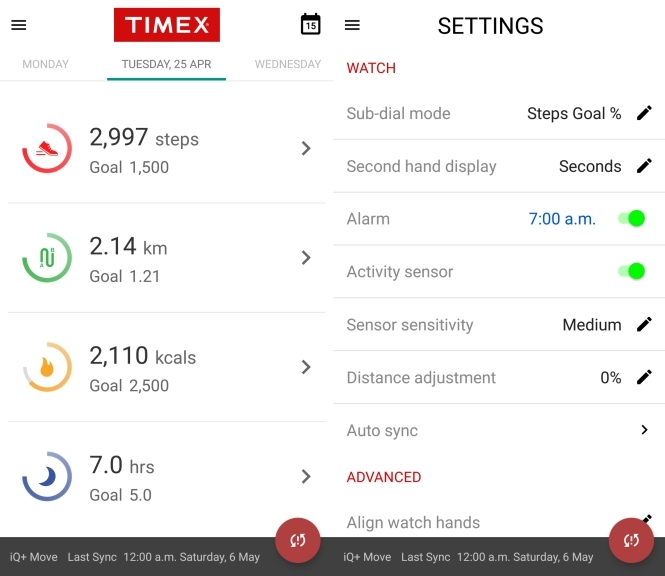Open hamburger menu on Settings screen

[x=352, y=25]
